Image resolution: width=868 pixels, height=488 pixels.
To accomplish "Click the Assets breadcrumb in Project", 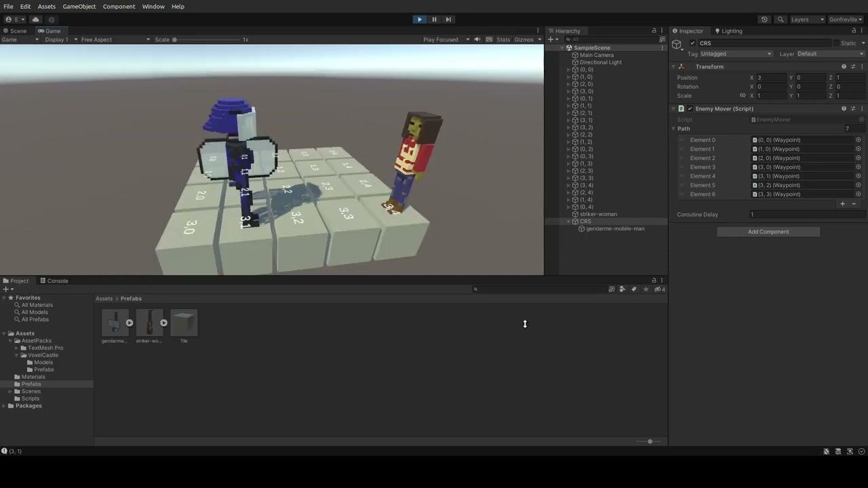I will pyautogui.click(x=104, y=299).
